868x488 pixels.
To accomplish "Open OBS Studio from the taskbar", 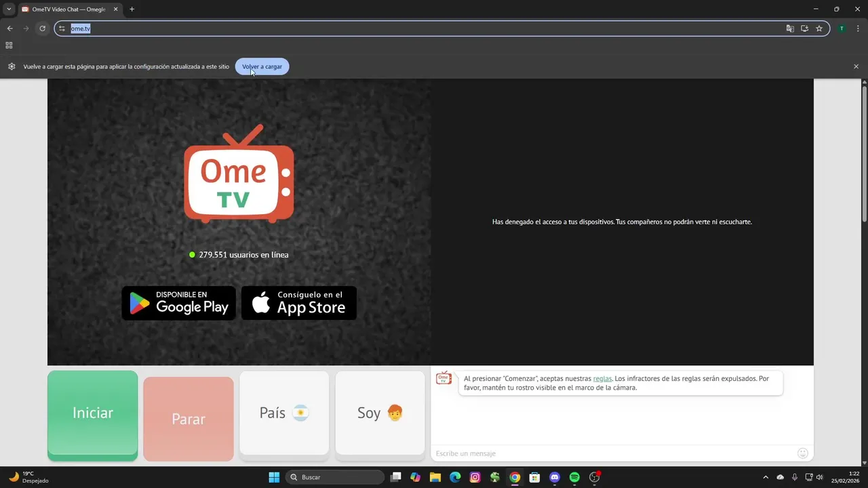I will [595, 477].
